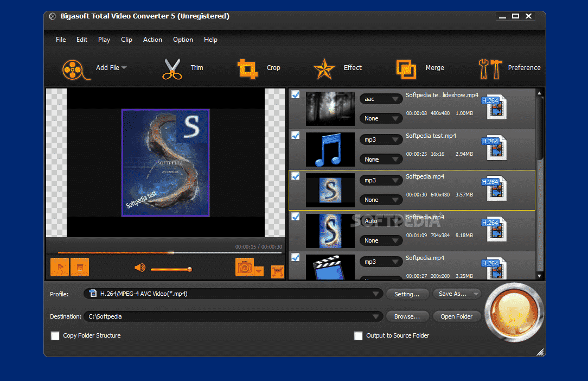Viewport: 588px width, 381px height.
Task: Take a snapshot with camera icon
Action: [244, 267]
